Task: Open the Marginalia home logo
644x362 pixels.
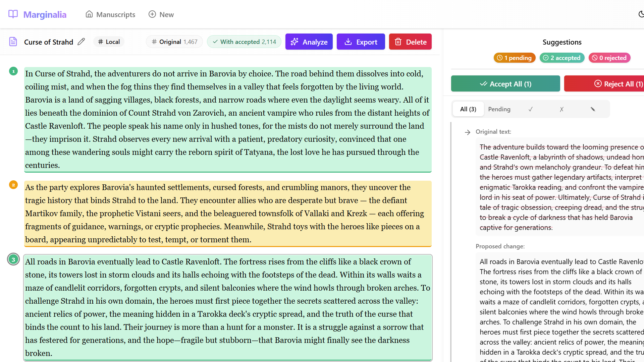Action: (37, 14)
